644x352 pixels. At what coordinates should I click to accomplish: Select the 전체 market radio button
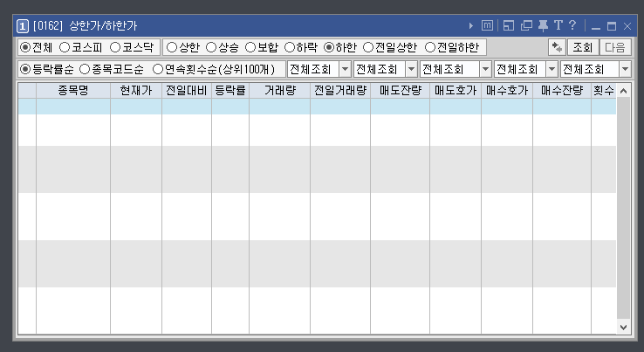pyautogui.click(x=25, y=47)
